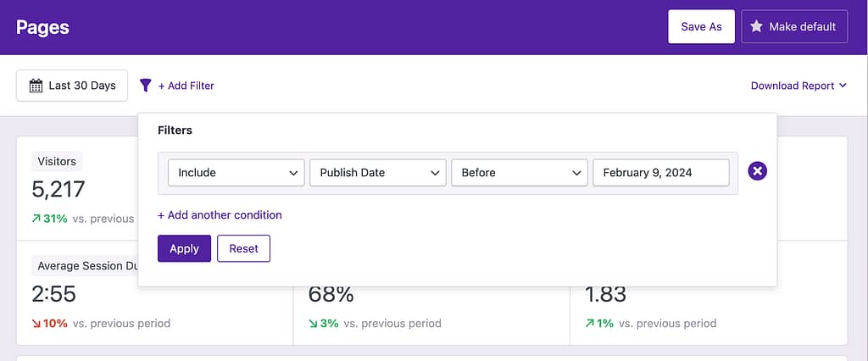Set report as default with Make default

coord(794,26)
